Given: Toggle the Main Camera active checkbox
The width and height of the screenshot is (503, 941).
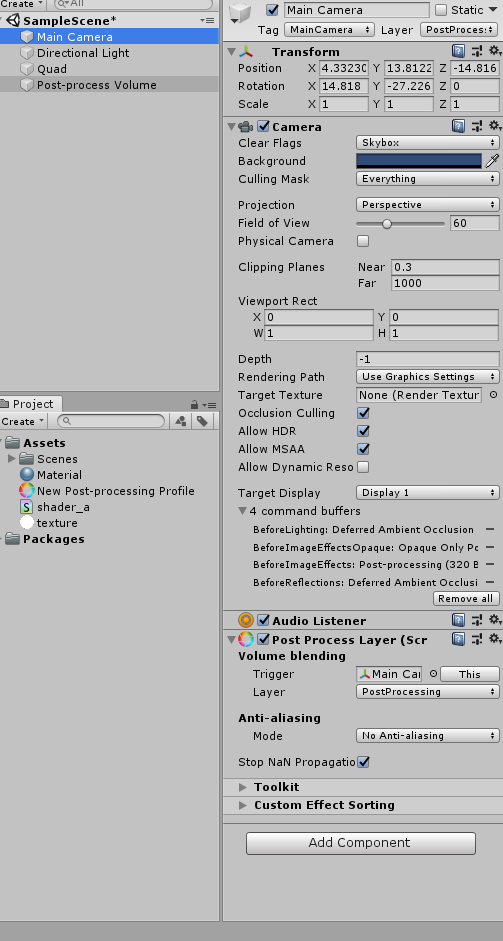Looking at the screenshot, I should click(273, 10).
